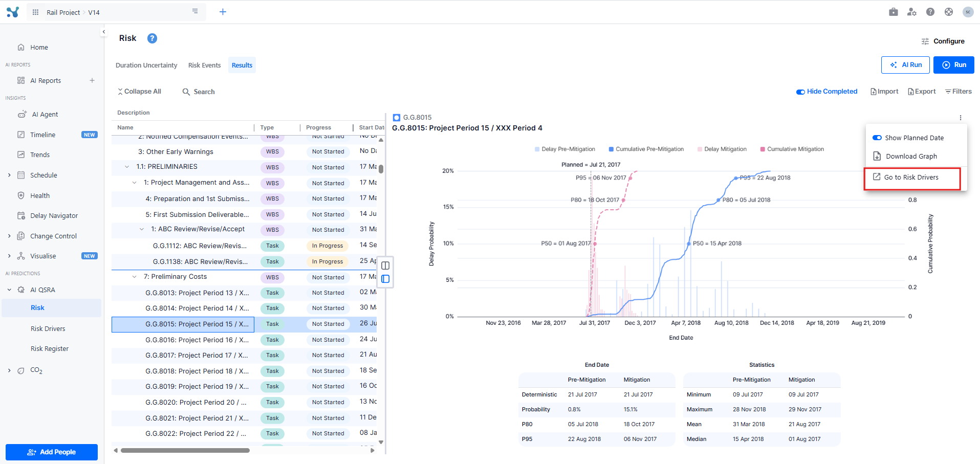
Task: Switch to Duration Uncertainty tab
Action: [x=146, y=65]
